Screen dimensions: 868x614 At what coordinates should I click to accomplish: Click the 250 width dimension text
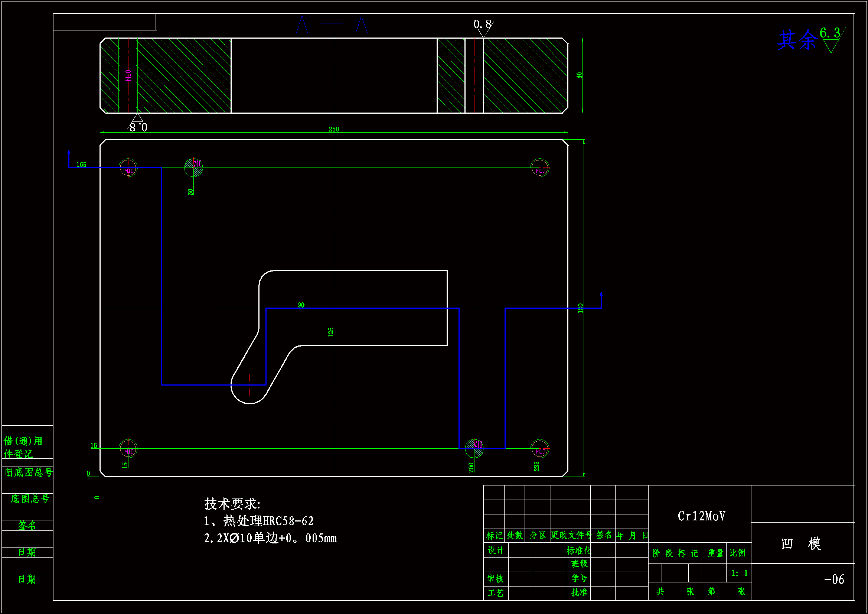(x=334, y=129)
